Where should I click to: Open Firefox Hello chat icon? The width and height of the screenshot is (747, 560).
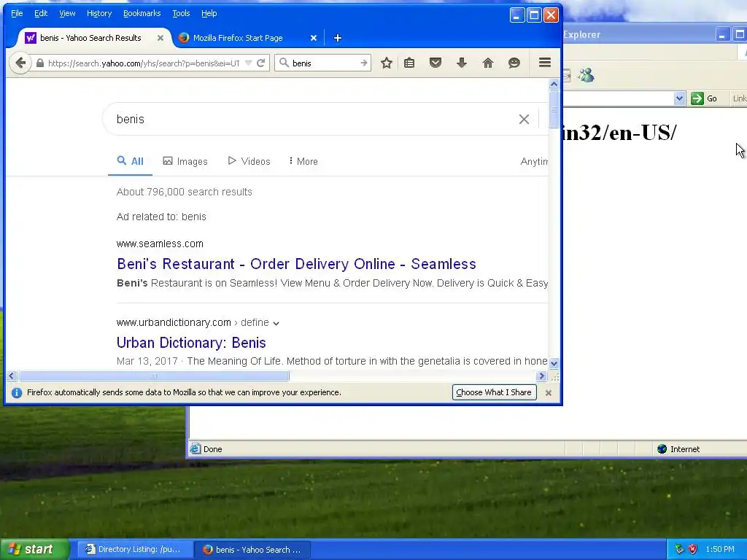[514, 63]
